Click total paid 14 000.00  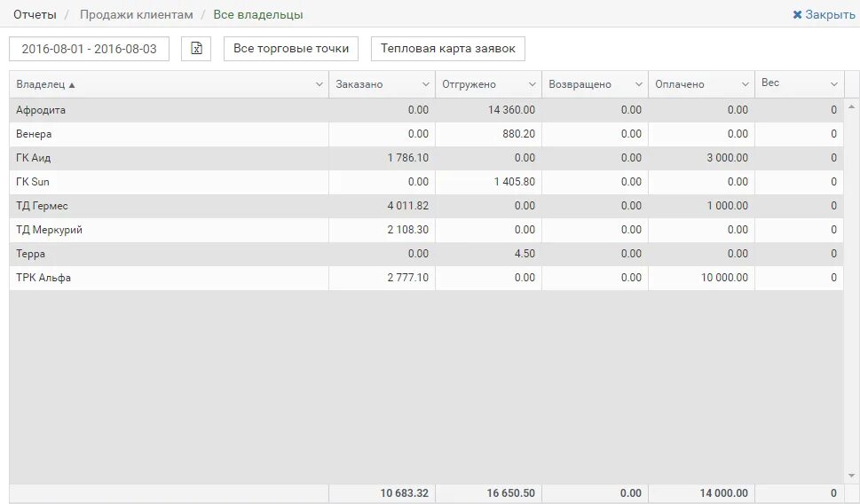(724, 493)
